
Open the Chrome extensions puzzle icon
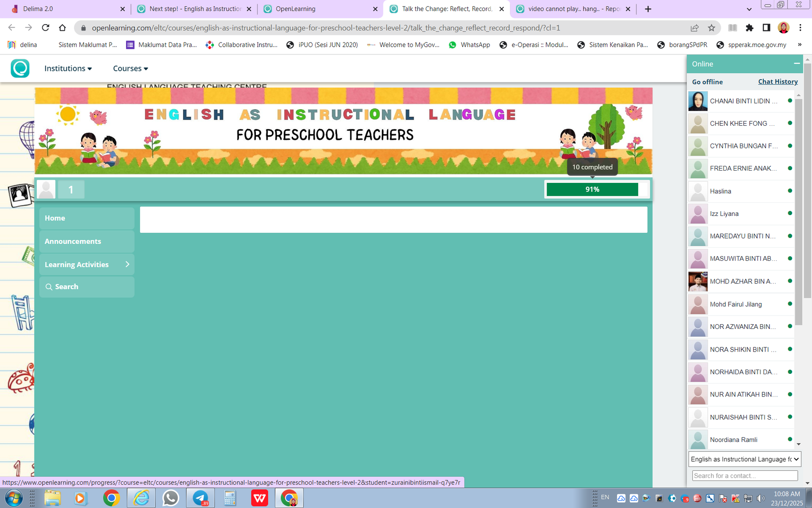point(749,28)
